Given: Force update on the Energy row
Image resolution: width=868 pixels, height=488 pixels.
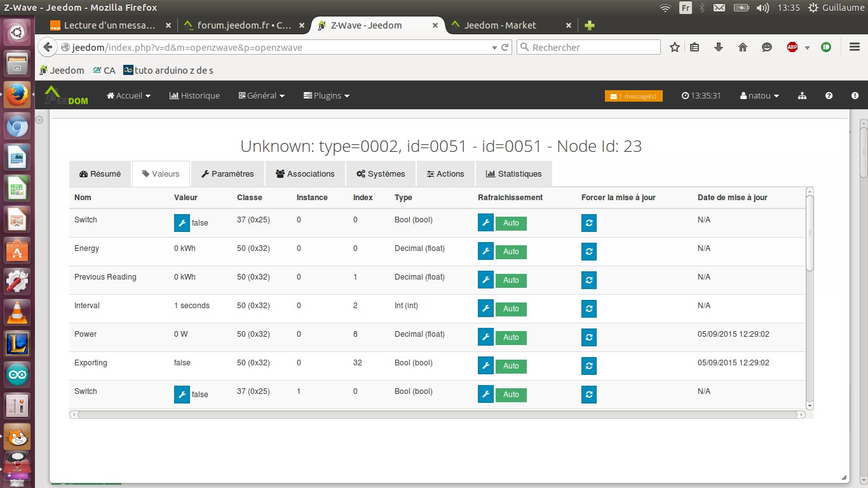Looking at the screenshot, I should 589,251.
